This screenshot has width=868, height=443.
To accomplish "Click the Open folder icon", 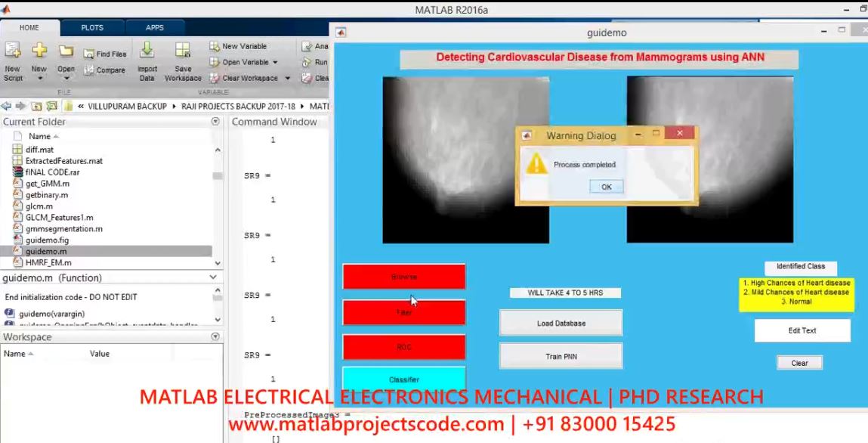I will [x=66, y=51].
